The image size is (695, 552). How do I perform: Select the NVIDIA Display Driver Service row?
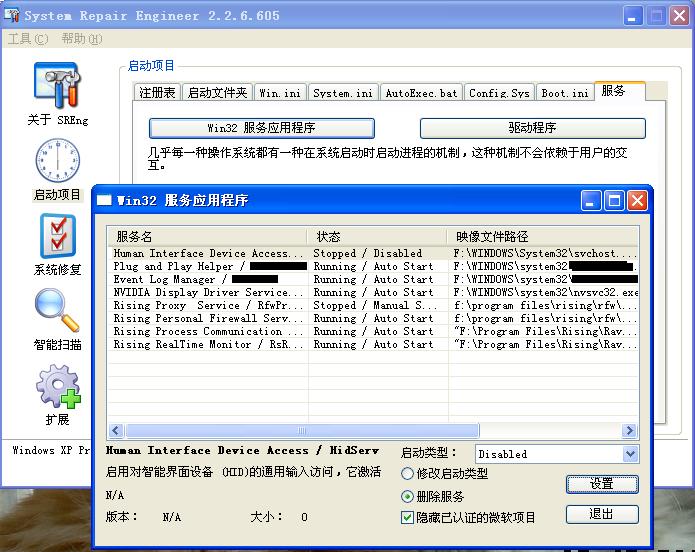click(x=372, y=292)
